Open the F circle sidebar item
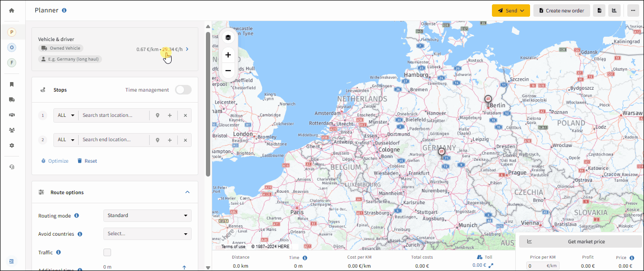Screen dimensions: 644x271 [12, 63]
